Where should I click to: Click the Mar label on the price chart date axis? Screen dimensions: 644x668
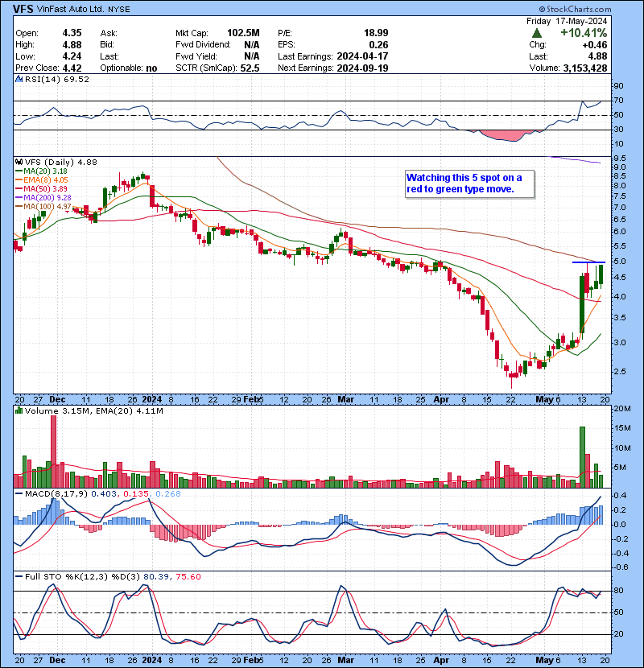click(345, 399)
